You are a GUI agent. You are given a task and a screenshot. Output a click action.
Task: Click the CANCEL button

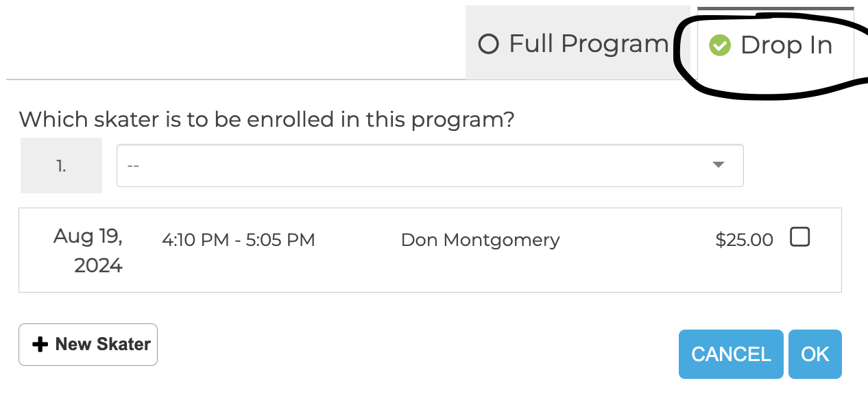[x=731, y=354]
